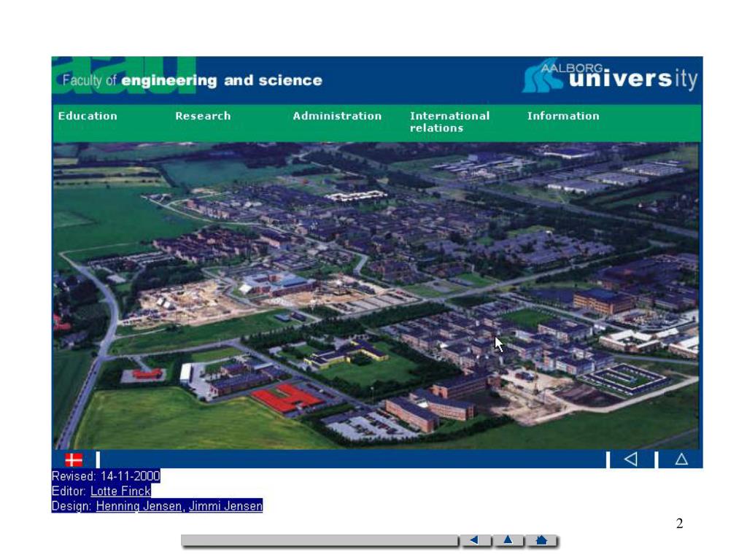This screenshot has height=560, width=747.
Task: Open the Information menu
Action: [563, 116]
